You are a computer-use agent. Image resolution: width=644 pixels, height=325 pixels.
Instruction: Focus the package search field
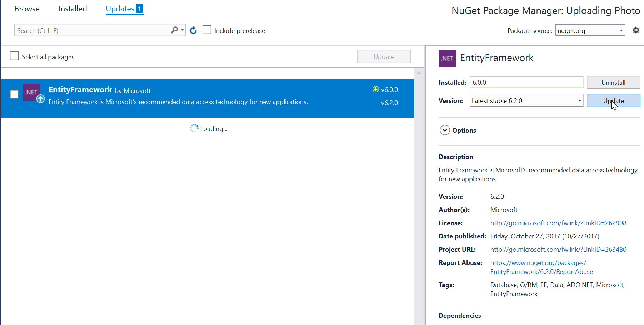pyautogui.click(x=92, y=31)
